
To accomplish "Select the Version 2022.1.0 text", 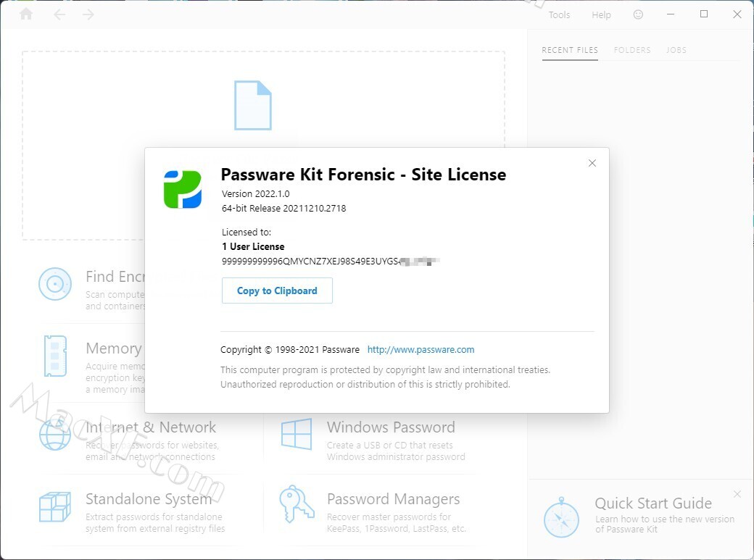I will pos(255,193).
